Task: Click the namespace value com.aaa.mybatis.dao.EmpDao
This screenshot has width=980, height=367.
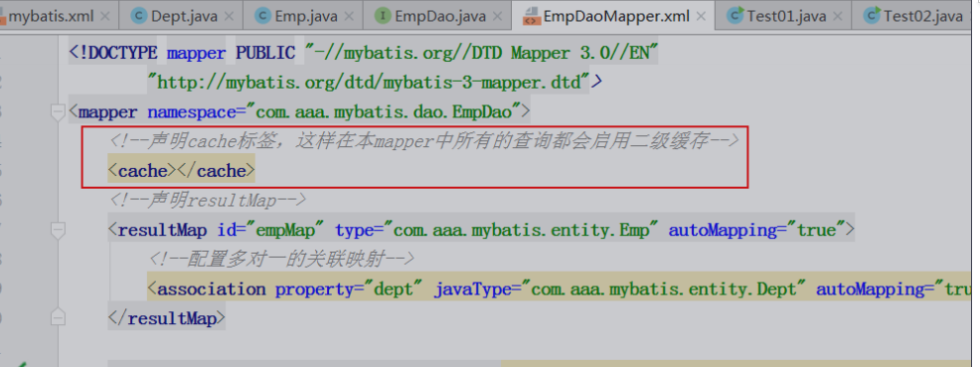Action: 384,112
